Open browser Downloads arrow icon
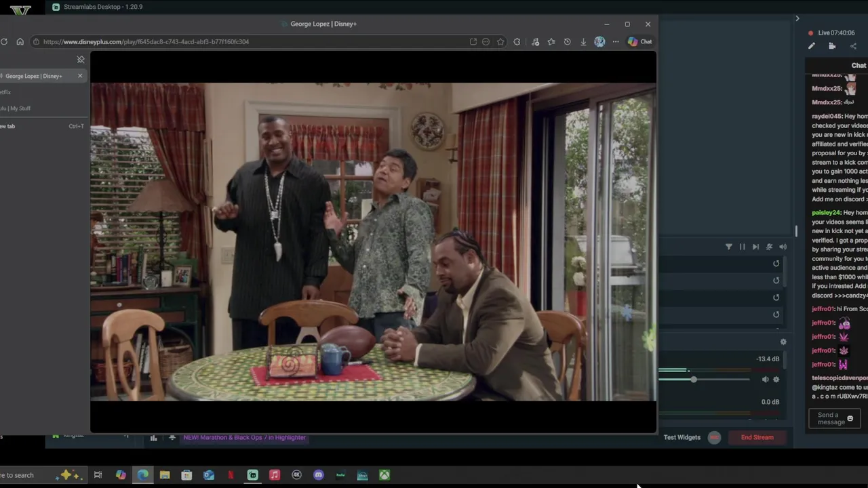This screenshot has width=868, height=488. [x=583, y=41]
